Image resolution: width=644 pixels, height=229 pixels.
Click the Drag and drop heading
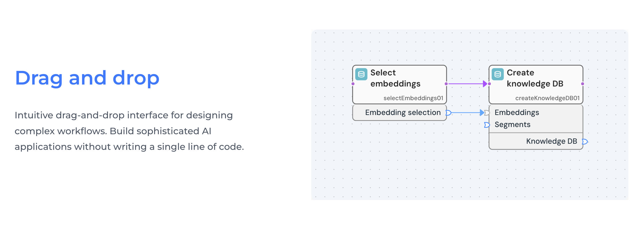(x=87, y=78)
